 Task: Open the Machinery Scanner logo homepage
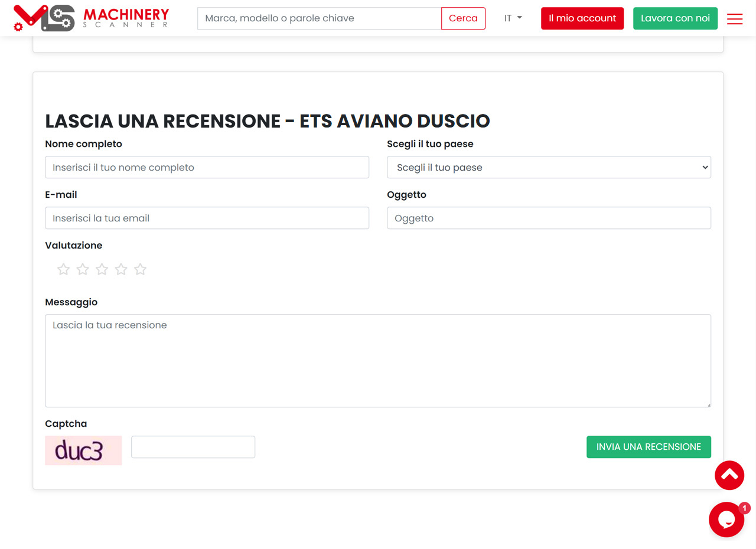pos(92,18)
